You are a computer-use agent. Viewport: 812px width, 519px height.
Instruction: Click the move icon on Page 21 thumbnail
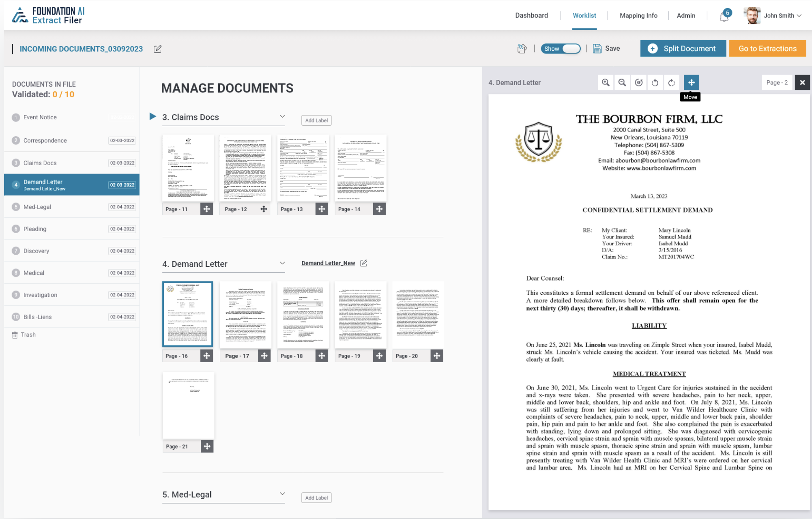coord(207,446)
